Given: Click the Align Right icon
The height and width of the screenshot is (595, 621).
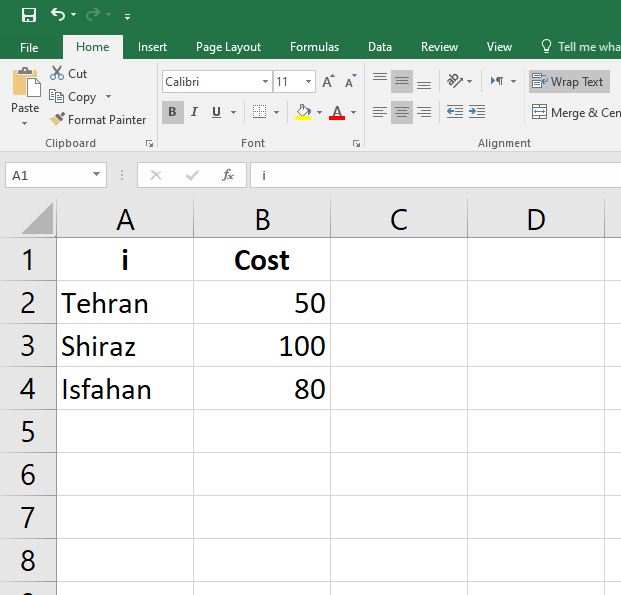Looking at the screenshot, I should 424,113.
